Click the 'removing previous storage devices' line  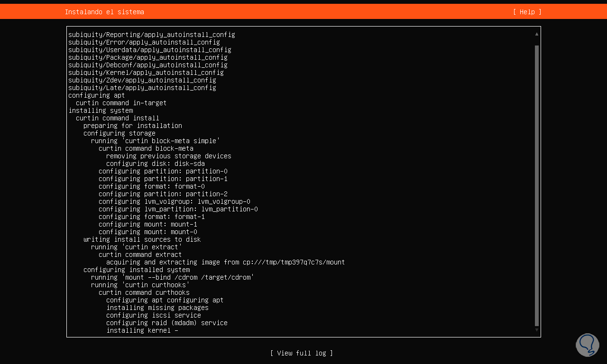(168, 156)
